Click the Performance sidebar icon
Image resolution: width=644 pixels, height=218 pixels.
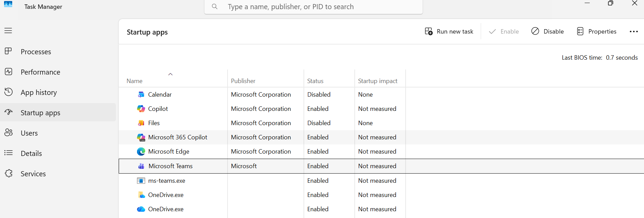coord(8,72)
